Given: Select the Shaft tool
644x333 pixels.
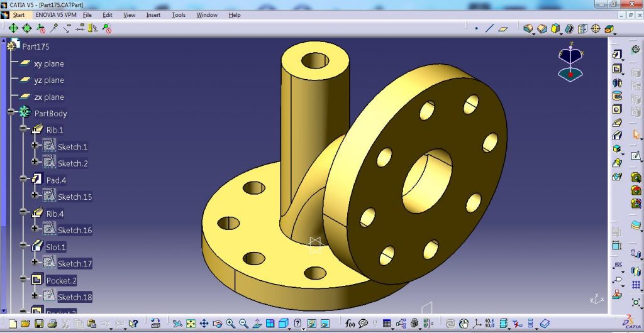Looking at the screenshot, I should tap(617, 83).
